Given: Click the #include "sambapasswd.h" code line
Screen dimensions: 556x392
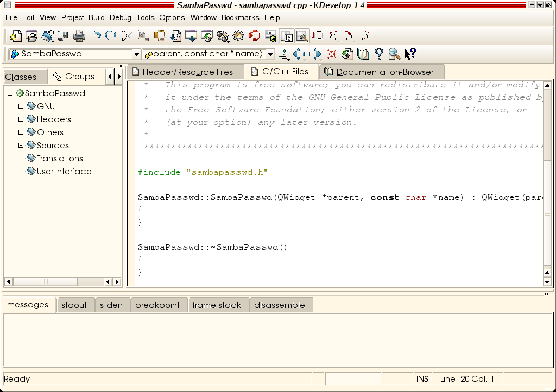Looking at the screenshot, I should (x=203, y=173).
